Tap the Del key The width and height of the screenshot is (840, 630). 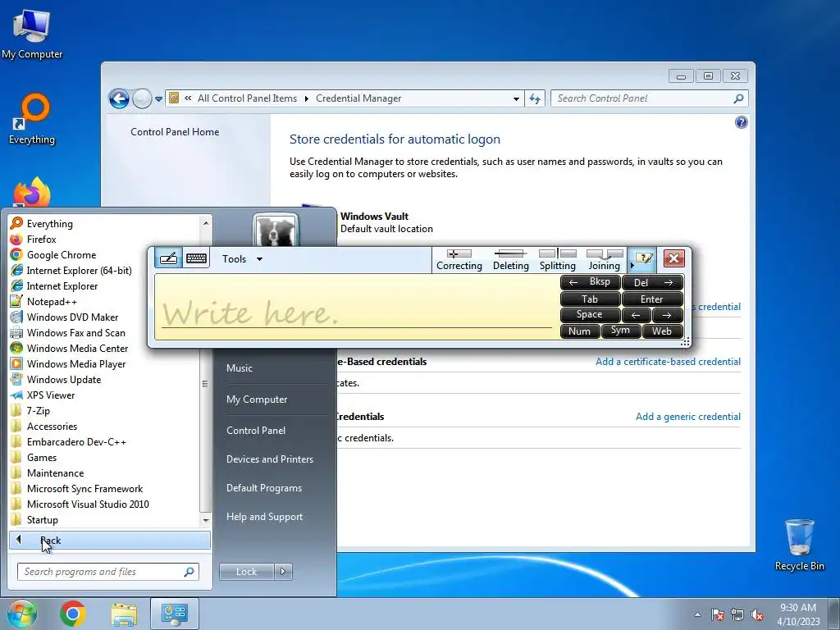pos(652,282)
